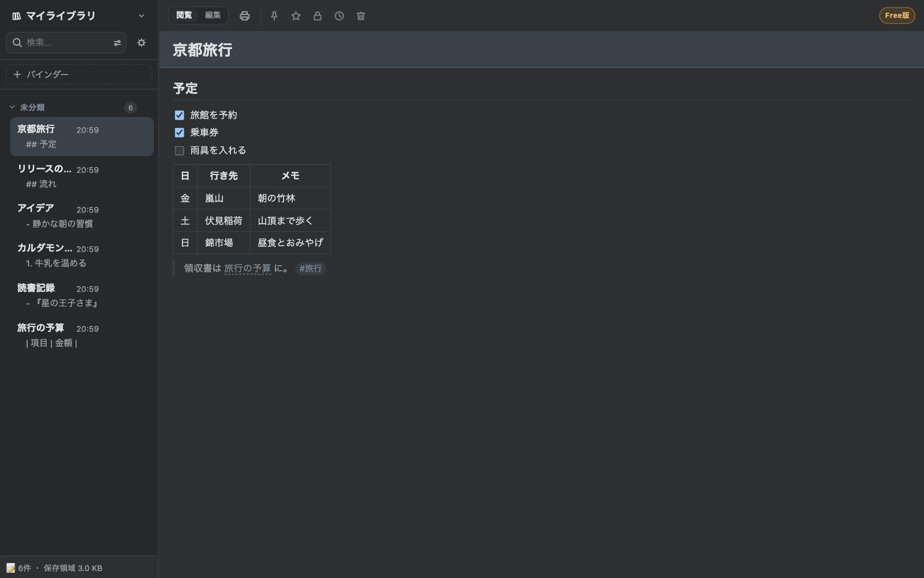
Task: Delete note using trash icon
Action: click(361, 16)
